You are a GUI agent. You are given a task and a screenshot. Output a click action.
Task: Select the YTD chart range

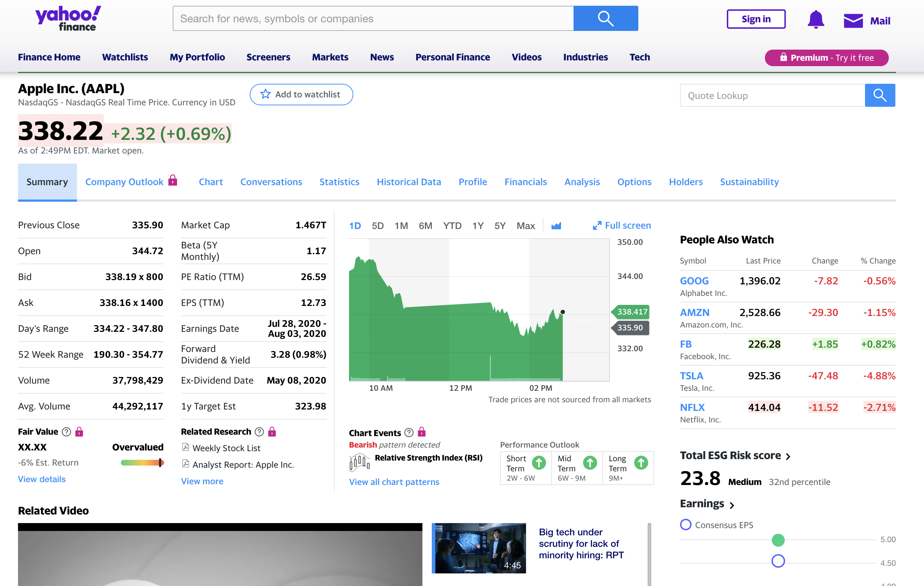click(x=452, y=225)
